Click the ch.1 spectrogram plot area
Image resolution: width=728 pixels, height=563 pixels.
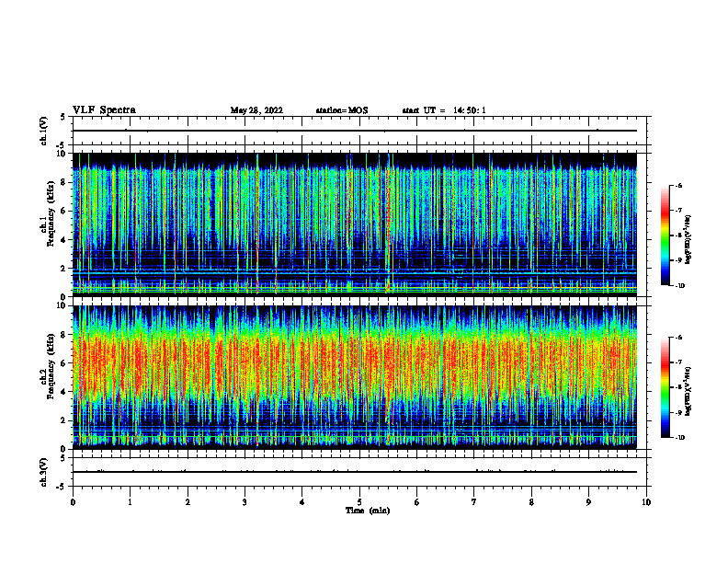[355, 224]
